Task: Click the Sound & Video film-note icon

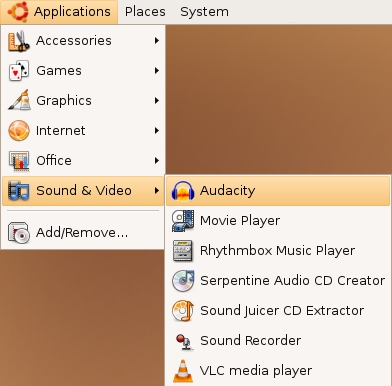Action: click(19, 190)
